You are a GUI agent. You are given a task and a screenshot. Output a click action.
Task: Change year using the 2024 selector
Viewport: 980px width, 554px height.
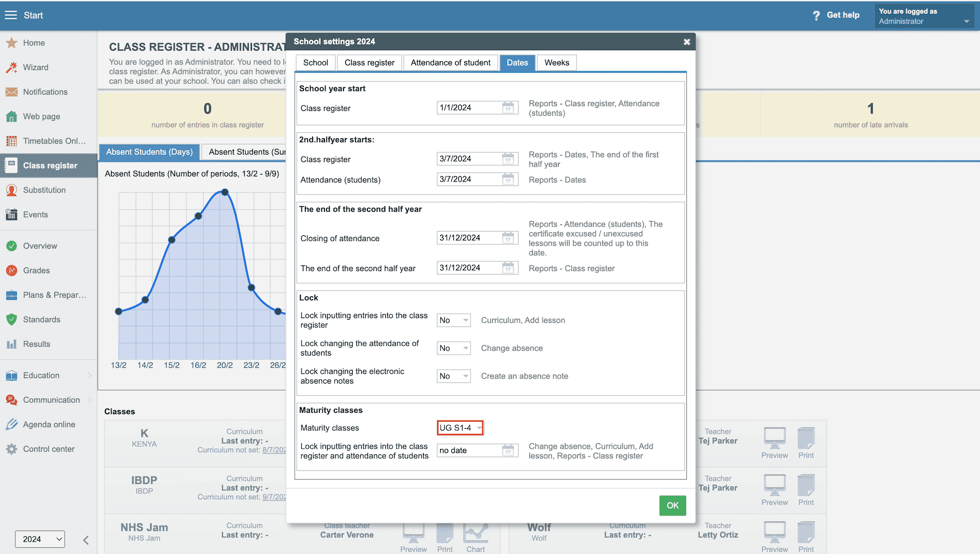pyautogui.click(x=40, y=539)
